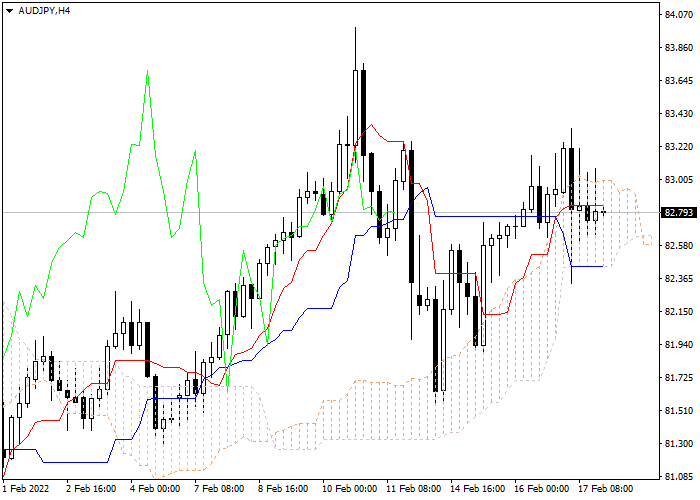Click the 4 Feb 00:00 time label
This screenshot has height=500, width=700.
(155, 489)
